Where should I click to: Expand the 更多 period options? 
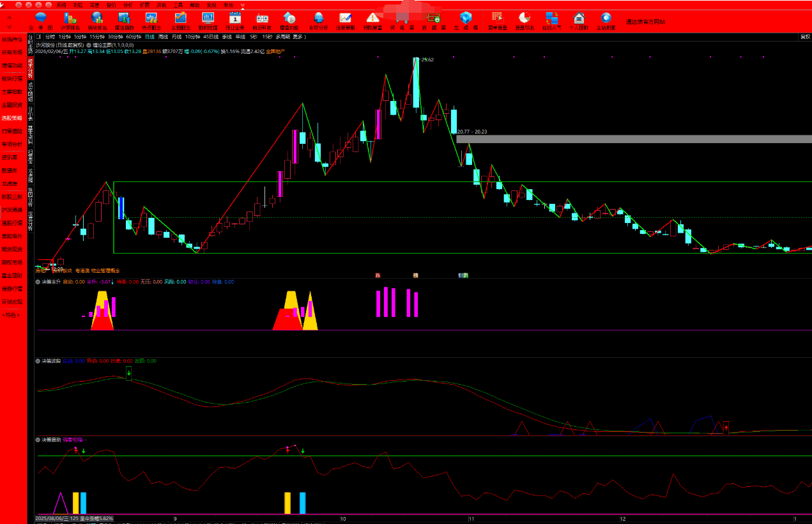(x=298, y=37)
